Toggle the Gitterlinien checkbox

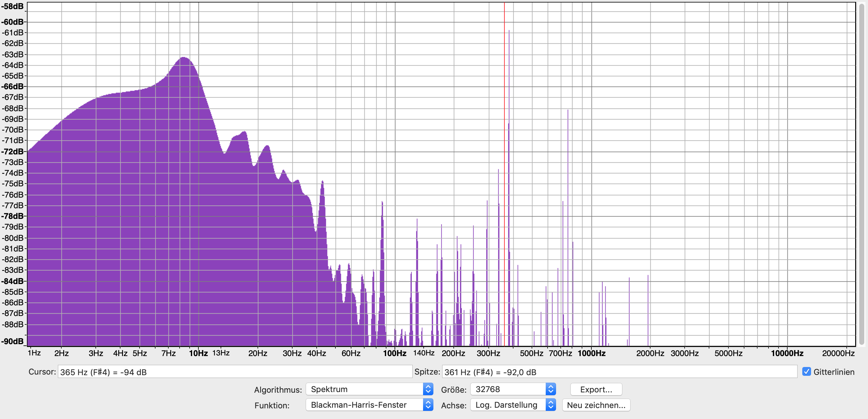pyautogui.click(x=806, y=372)
